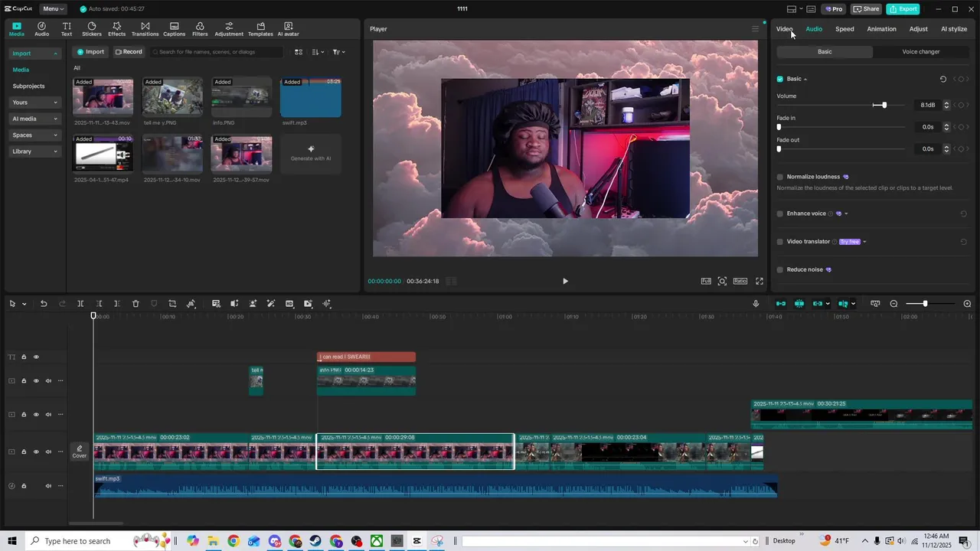The height and width of the screenshot is (551, 980).
Task: Play the preview in the Player
Action: 565,281
